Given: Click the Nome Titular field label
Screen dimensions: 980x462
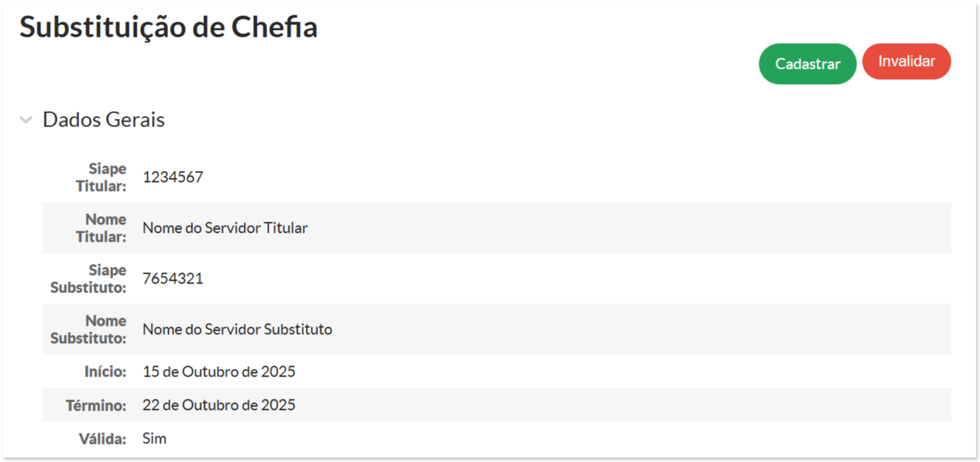Looking at the screenshot, I should tap(105, 228).
